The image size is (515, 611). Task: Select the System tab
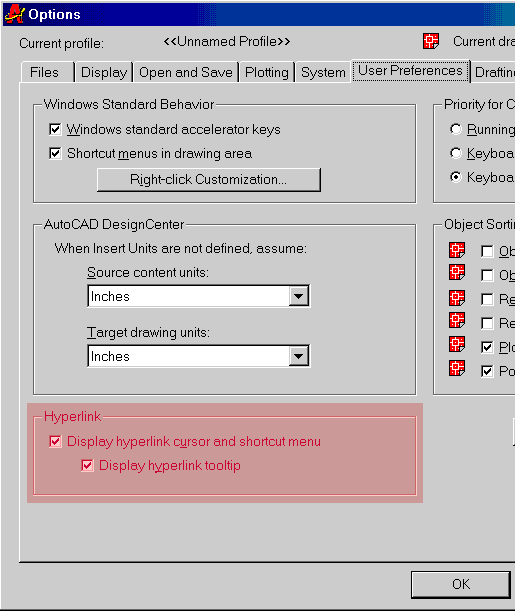point(323,72)
